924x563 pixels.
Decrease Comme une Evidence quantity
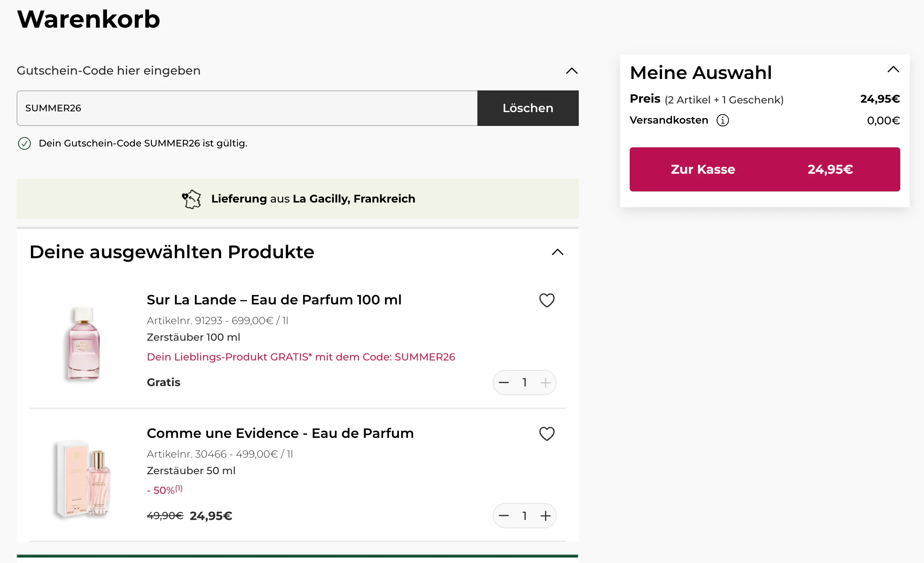504,516
